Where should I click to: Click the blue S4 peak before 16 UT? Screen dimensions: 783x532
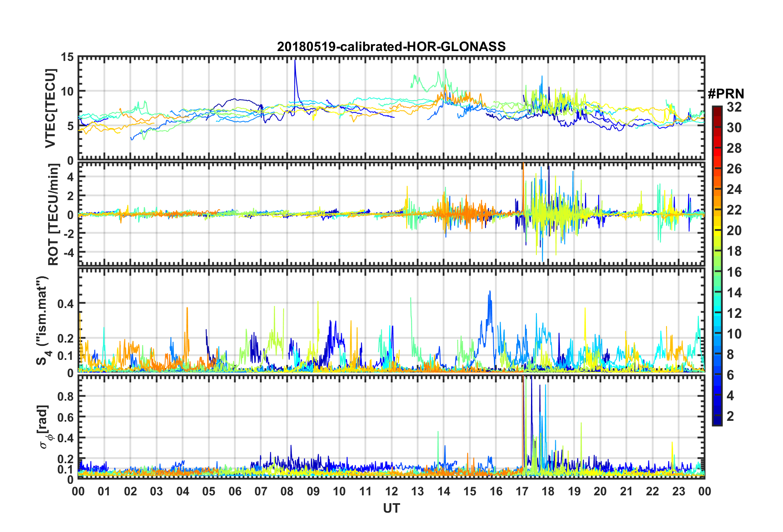(489, 292)
